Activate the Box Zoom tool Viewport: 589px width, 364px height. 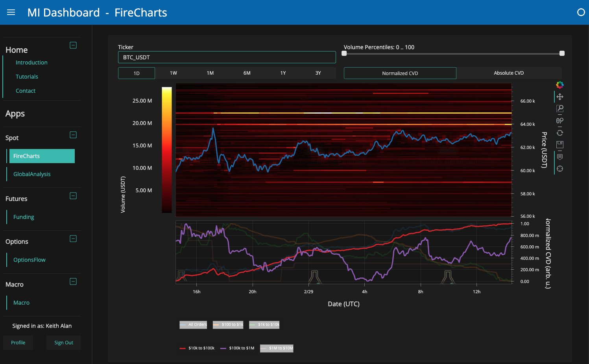[559, 108]
